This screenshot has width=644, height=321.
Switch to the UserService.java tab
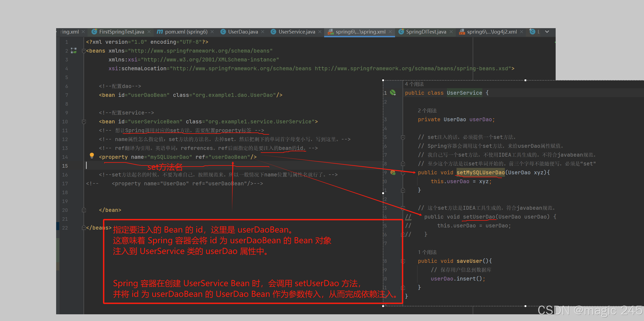296,32
